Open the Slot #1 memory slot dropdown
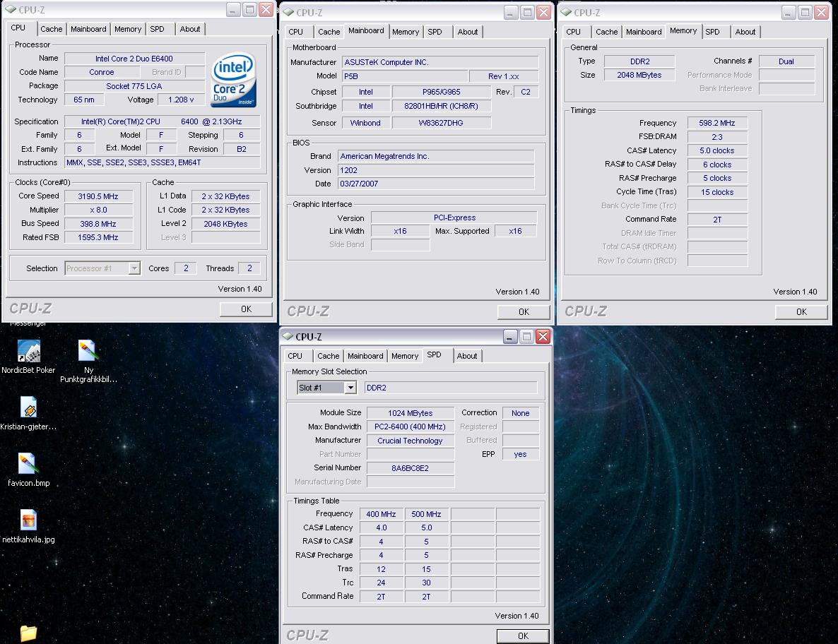The image size is (838, 644). [x=350, y=388]
